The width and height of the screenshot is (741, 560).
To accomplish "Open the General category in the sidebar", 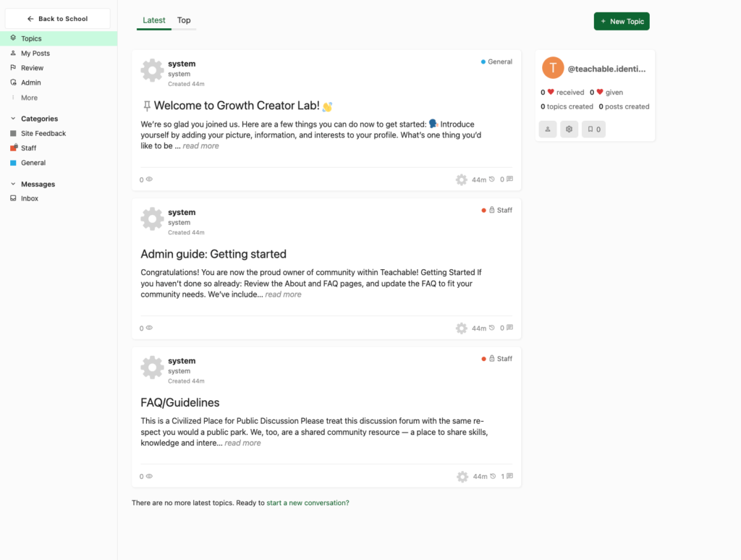I will (33, 162).
